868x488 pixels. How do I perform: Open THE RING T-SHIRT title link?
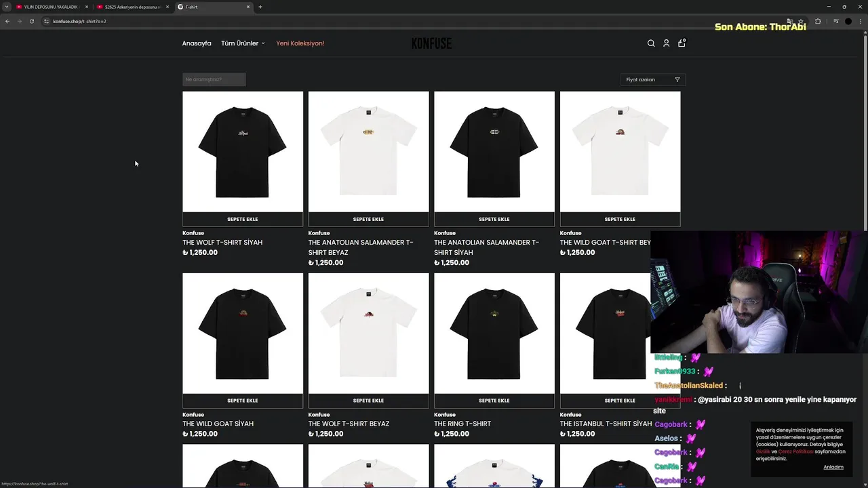click(462, 424)
